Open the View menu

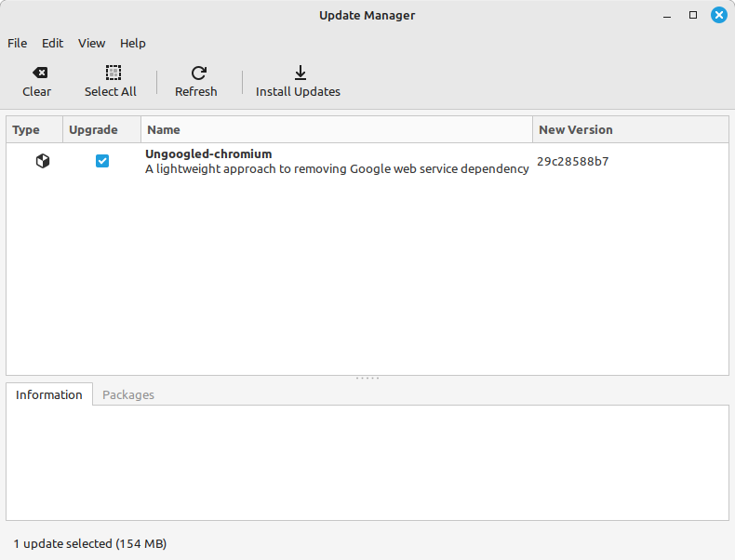[91, 43]
